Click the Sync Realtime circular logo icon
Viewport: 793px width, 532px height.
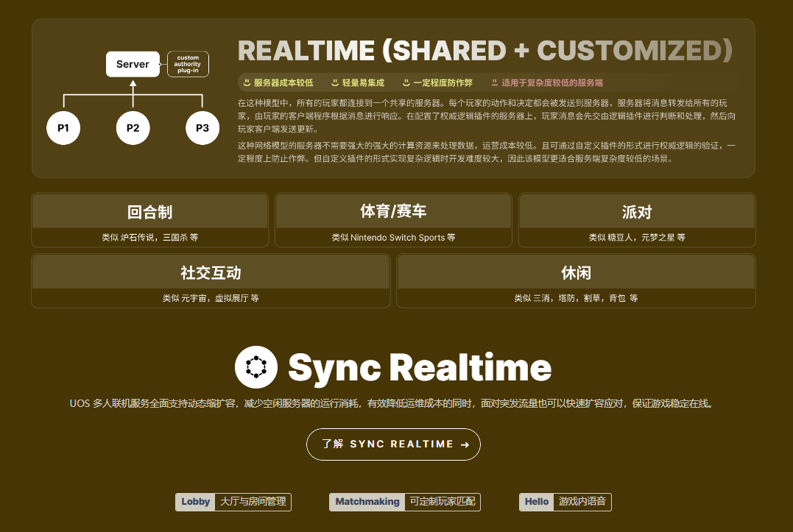coord(256,367)
